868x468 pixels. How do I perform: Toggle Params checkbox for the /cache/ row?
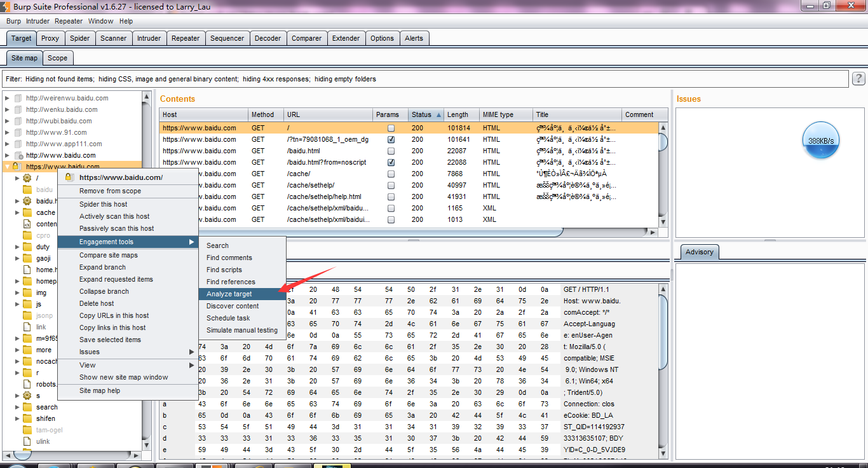point(391,174)
